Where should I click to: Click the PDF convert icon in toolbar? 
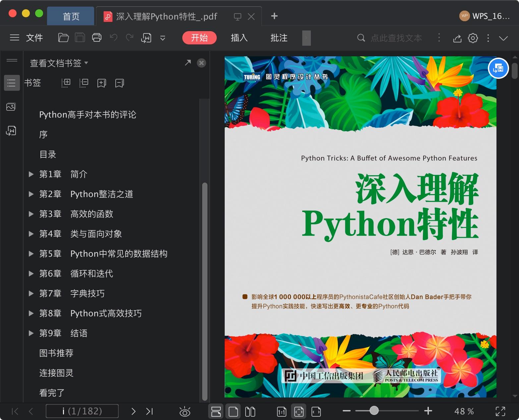(146, 38)
